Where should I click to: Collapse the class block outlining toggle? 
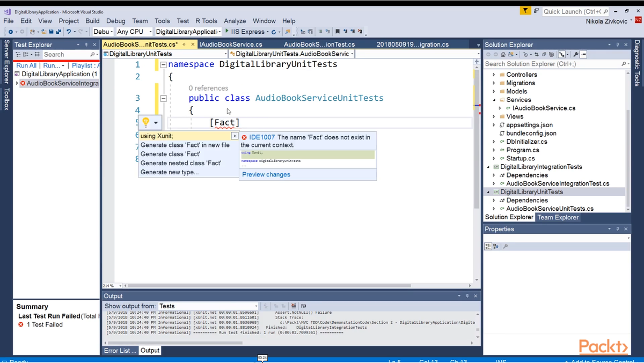click(163, 98)
